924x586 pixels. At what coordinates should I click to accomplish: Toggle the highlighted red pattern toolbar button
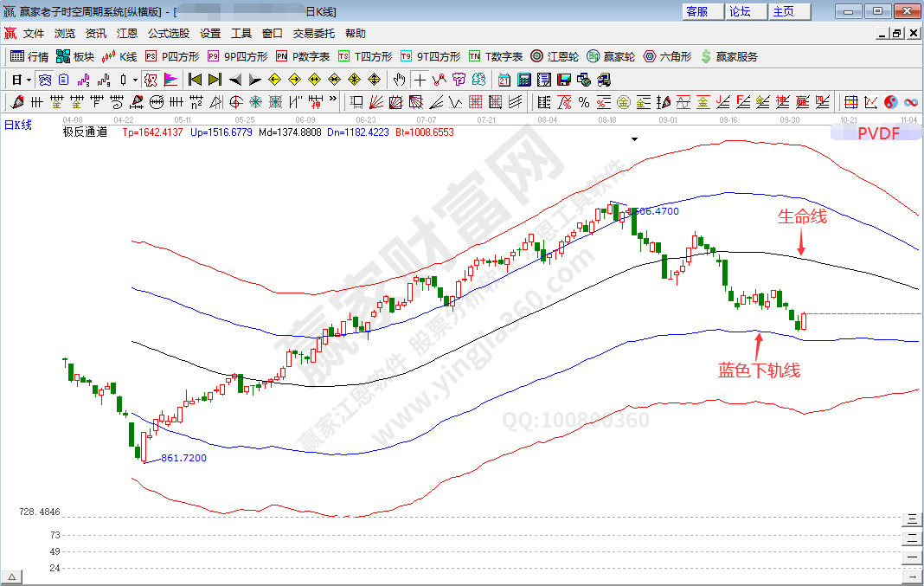pyautogui.click(x=150, y=80)
